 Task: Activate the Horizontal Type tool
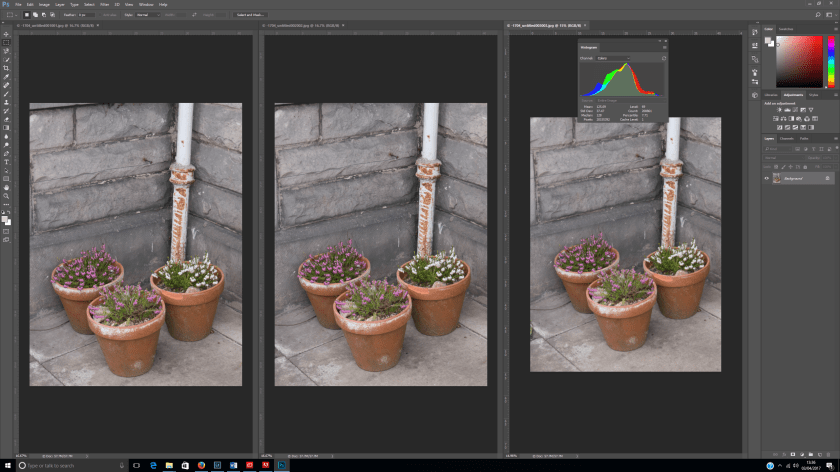pyautogui.click(x=6, y=161)
